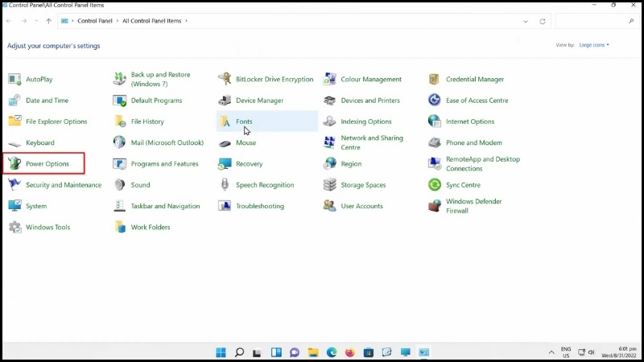Open recent locations dropdown arrow
Viewport: 644px width, 362px height.
36,21
